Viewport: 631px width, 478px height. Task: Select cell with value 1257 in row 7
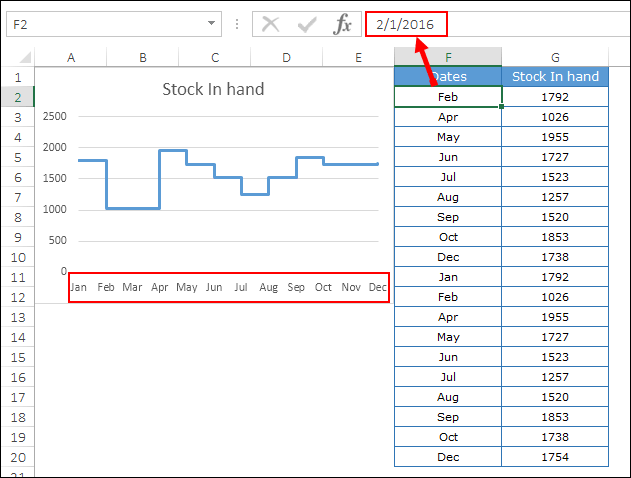[555, 197]
